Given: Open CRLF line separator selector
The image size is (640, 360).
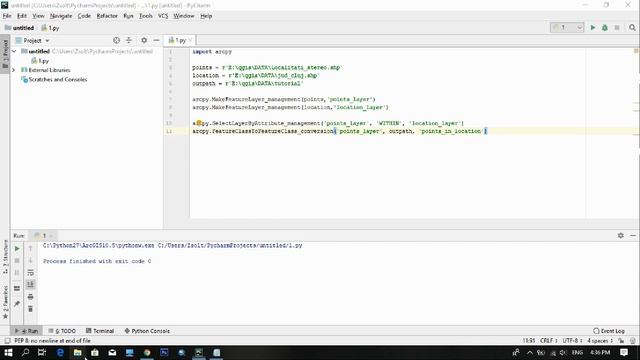Looking at the screenshot, I should (x=548, y=340).
